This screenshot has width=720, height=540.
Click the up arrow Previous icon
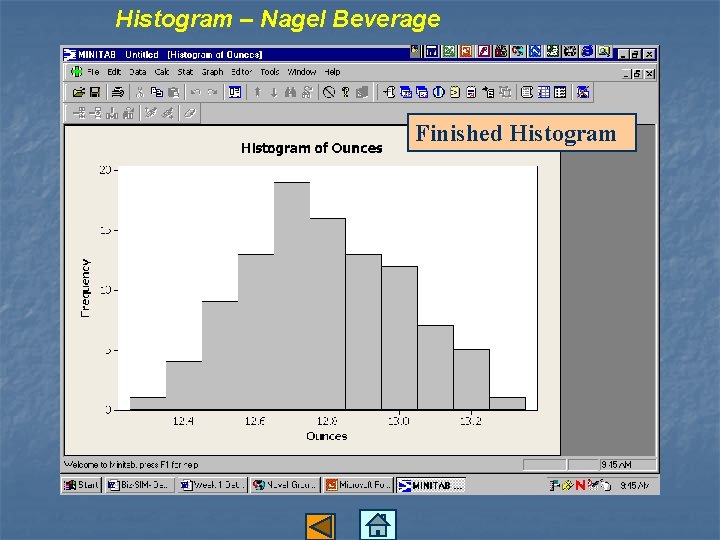click(258, 92)
